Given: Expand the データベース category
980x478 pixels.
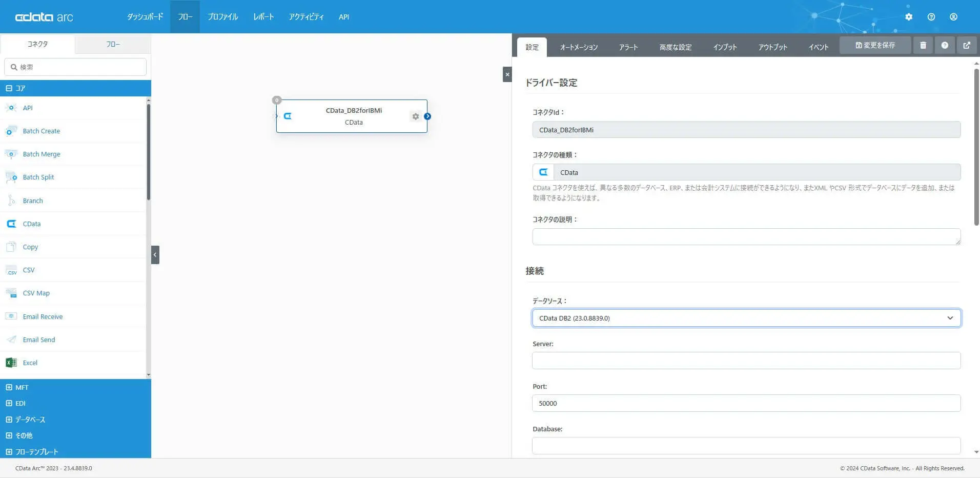Looking at the screenshot, I should 9,420.
